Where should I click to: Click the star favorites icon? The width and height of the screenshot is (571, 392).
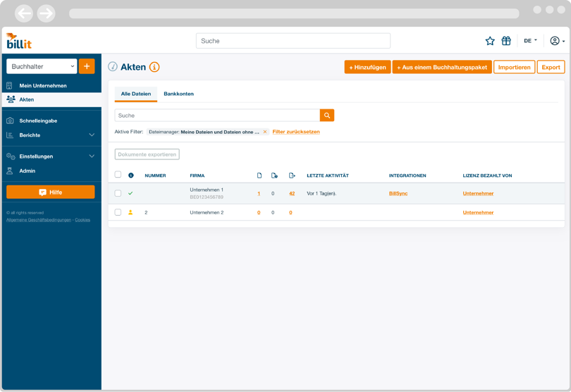490,41
